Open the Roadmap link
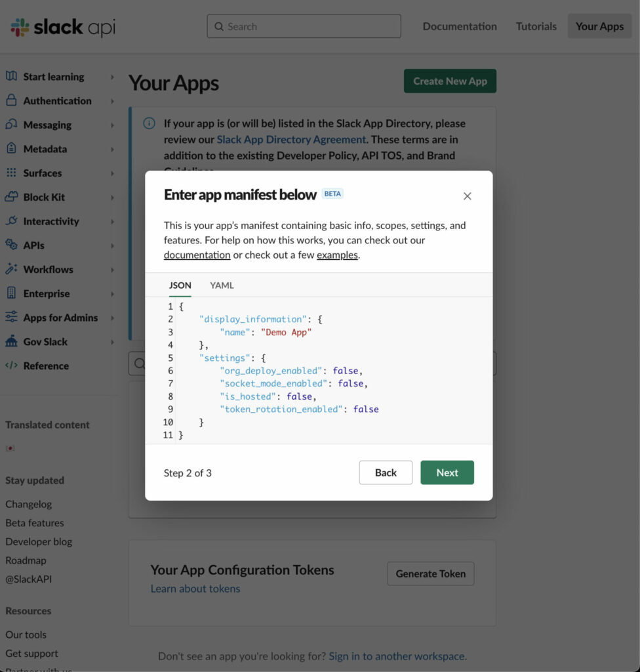The image size is (640, 672). coord(26,560)
